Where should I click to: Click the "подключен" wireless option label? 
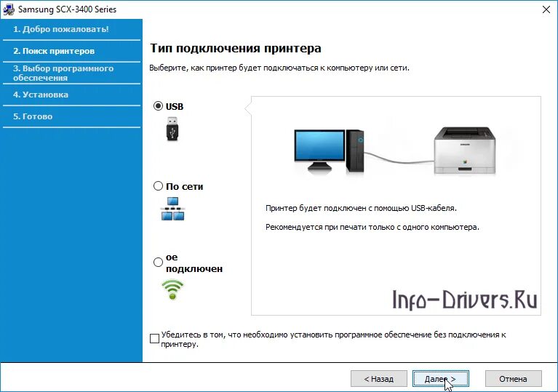(194, 268)
